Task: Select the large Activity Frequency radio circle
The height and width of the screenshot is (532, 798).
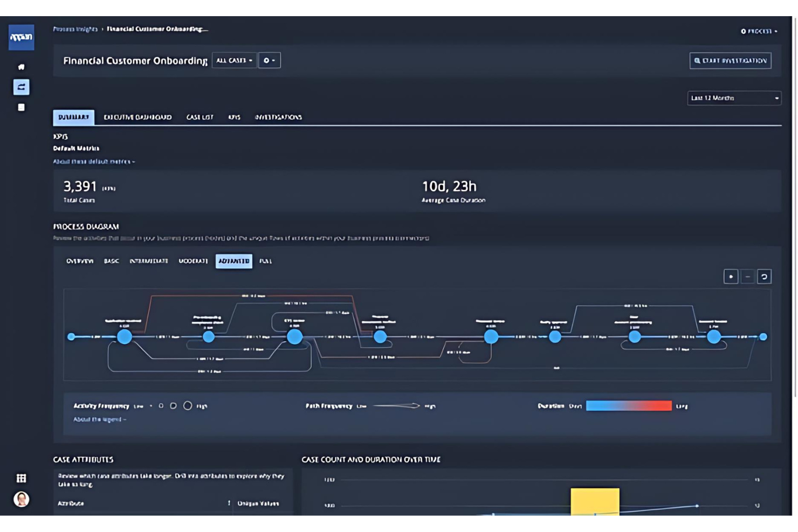Action: pyautogui.click(x=188, y=405)
